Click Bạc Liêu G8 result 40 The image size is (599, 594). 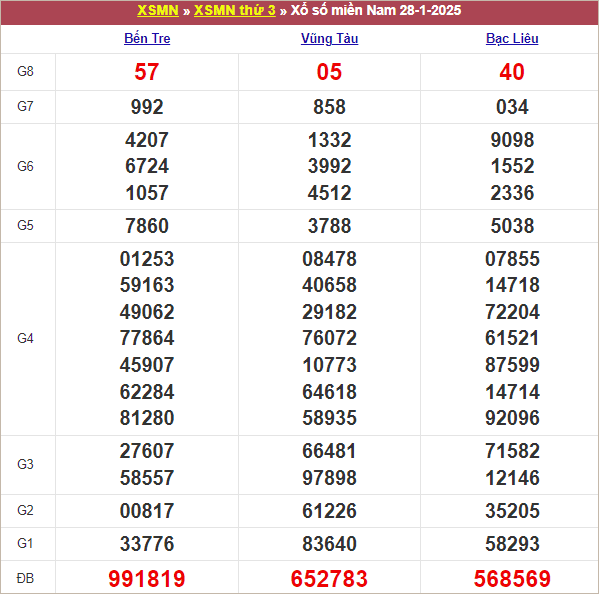512,72
